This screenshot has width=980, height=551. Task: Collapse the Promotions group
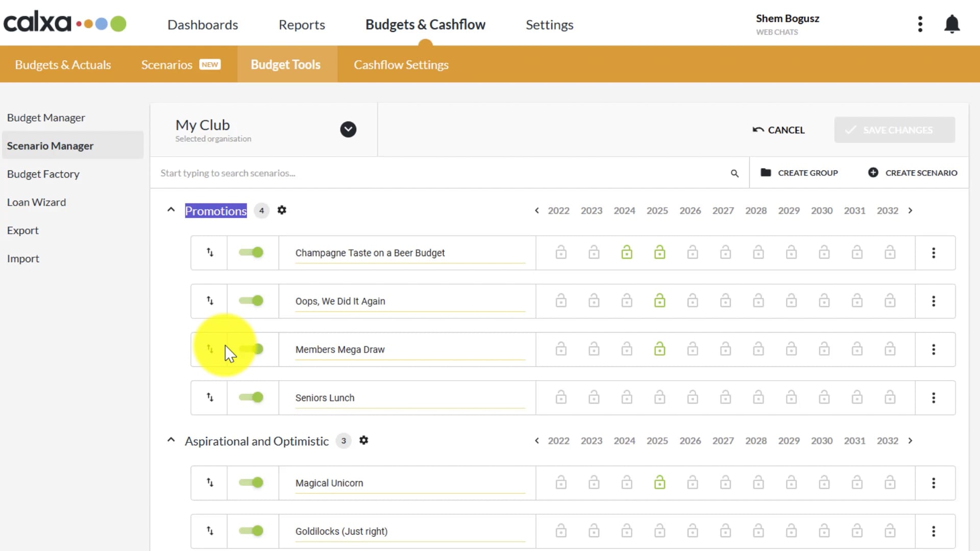171,210
